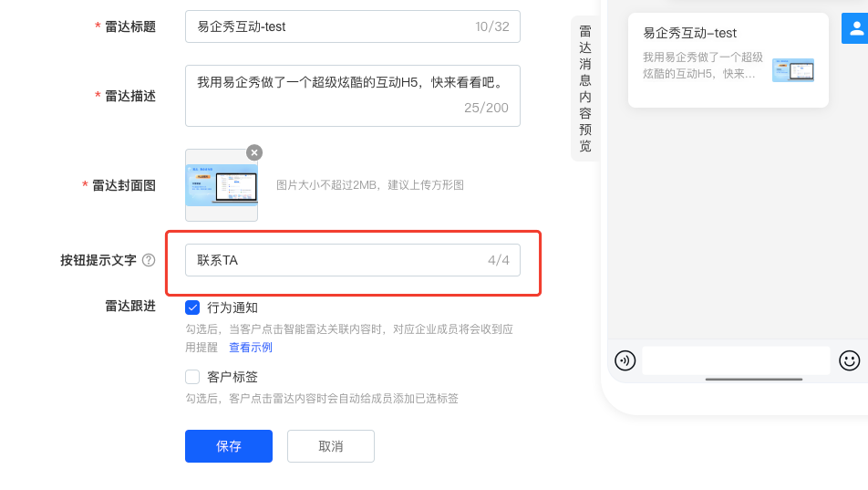This screenshot has height=490, width=868.
Task: Click the 25/200 character counter
Action: tap(486, 108)
